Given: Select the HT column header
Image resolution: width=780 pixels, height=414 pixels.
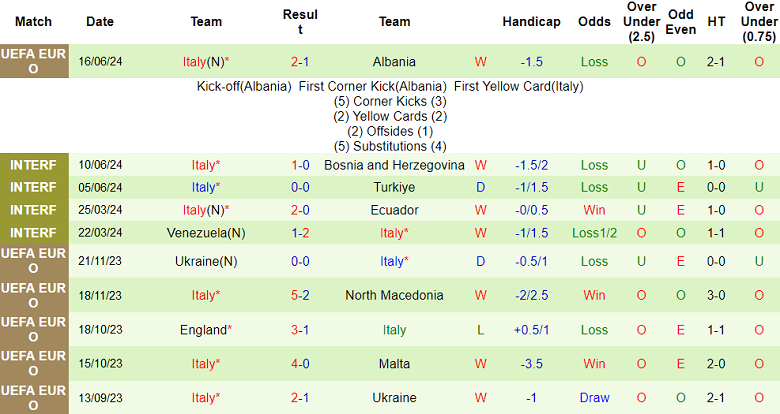Looking at the screenshot, I should click(x=716, y=21).
